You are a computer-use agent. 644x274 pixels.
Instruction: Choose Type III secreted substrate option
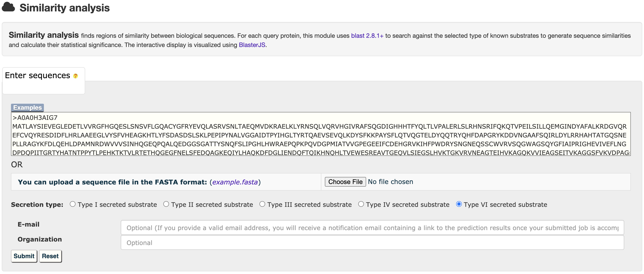262,204
